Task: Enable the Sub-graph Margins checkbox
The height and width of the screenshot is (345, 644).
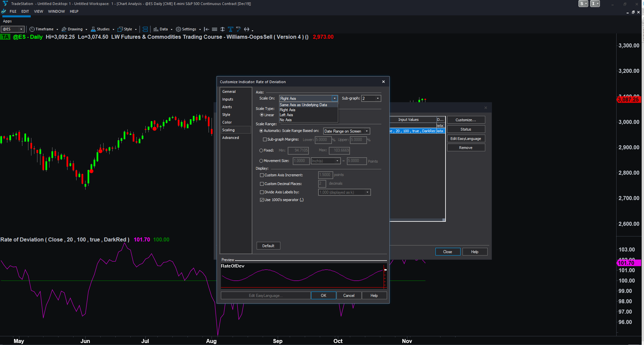Action: pyautogui.click(x=265, y=140)
